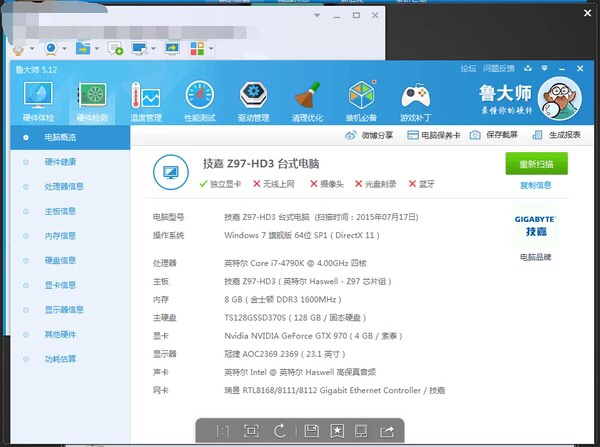Click the colorful apps grid icon

pyautogui.click(x=197, y=49)
